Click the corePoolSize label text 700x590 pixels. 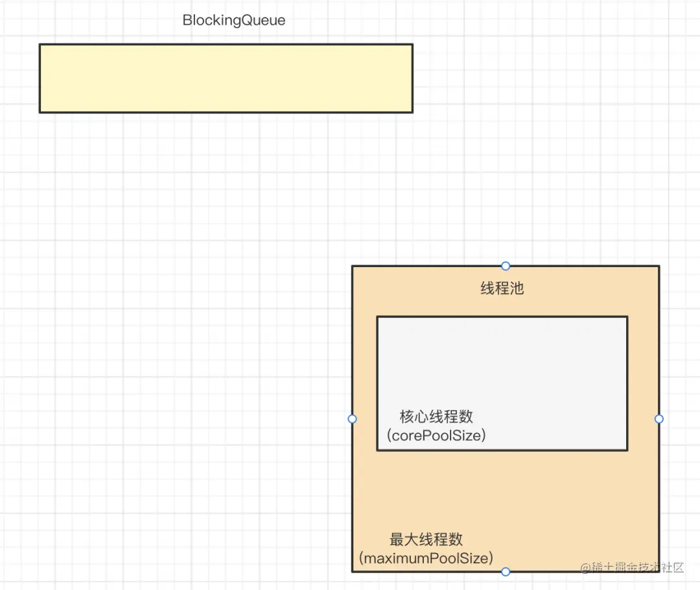436,436
